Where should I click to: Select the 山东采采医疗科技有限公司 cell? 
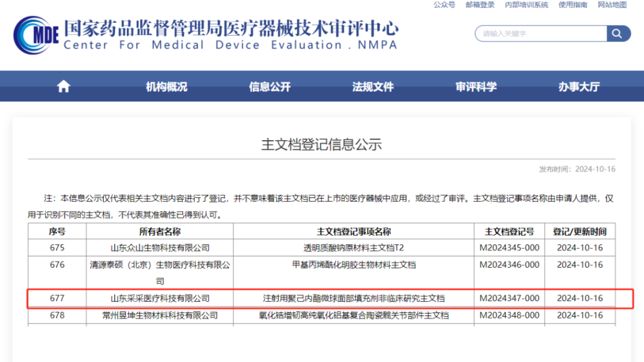tap(160, 298)
